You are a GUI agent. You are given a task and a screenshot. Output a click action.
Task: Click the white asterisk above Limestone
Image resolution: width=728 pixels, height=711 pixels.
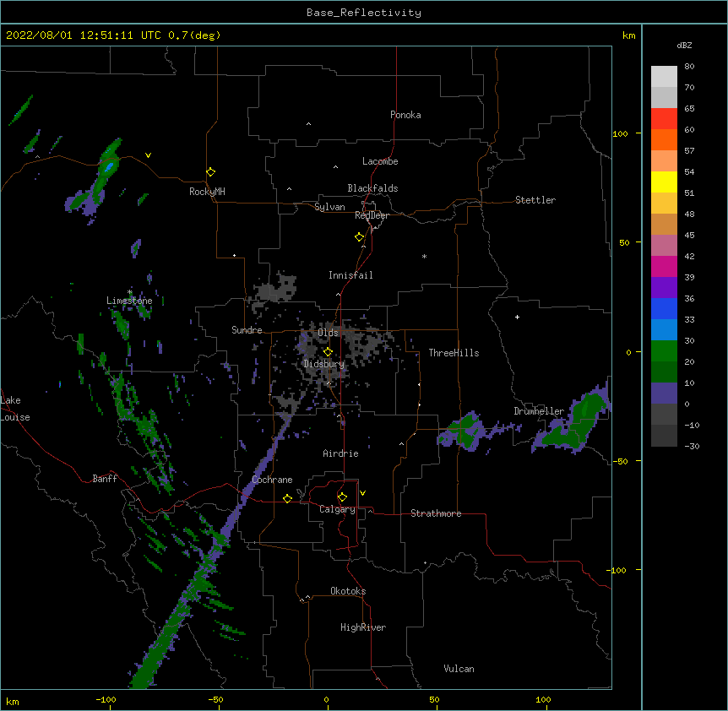[x=130, y=292]
